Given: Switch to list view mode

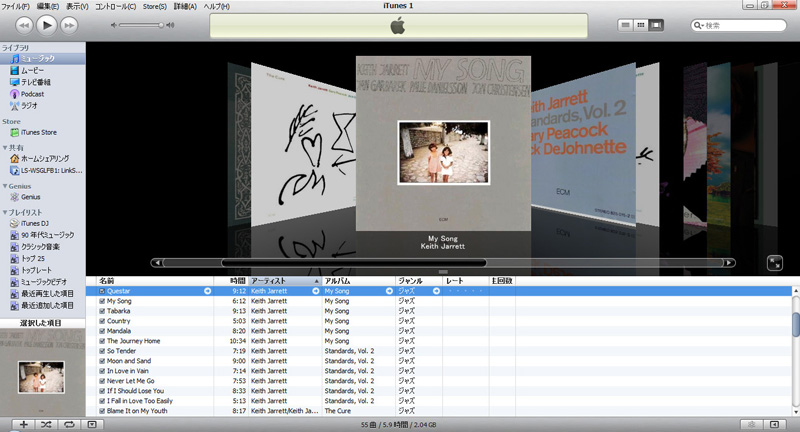Looking at the screenshot, I should click(625, 24).
